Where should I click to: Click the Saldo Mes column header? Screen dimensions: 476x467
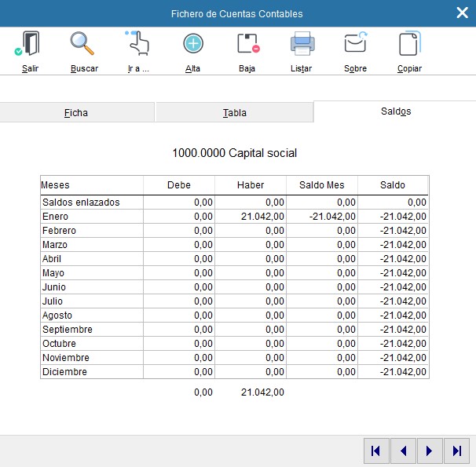(321, 185)
